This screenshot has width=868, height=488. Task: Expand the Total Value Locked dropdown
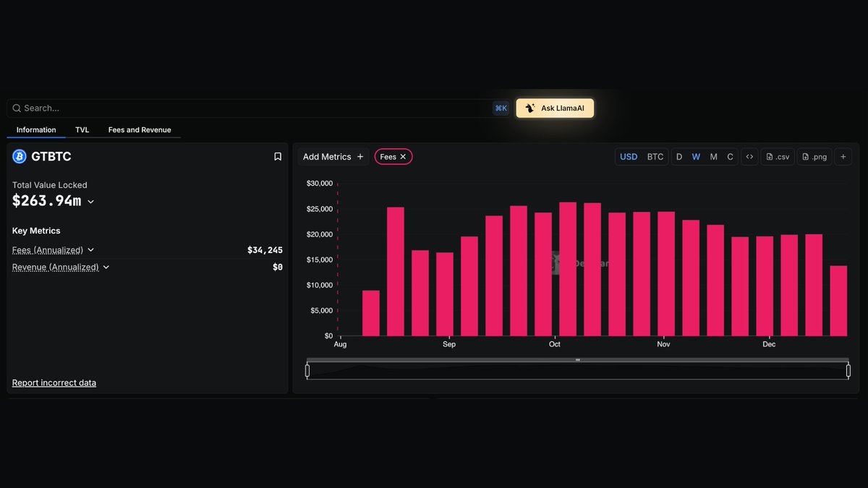coord(90,202)
